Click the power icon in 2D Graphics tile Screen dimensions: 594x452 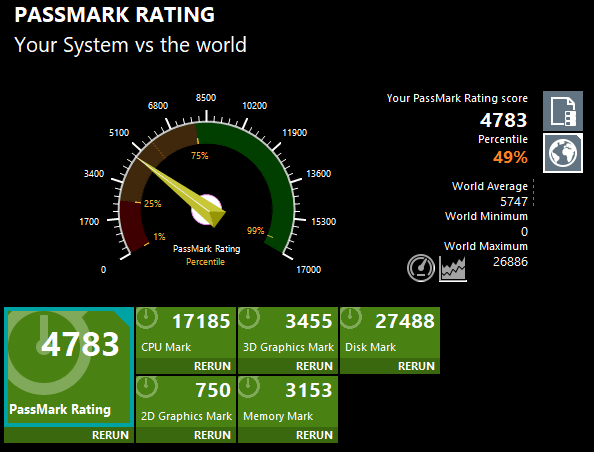pyautogui.click(x=146, y=386)
